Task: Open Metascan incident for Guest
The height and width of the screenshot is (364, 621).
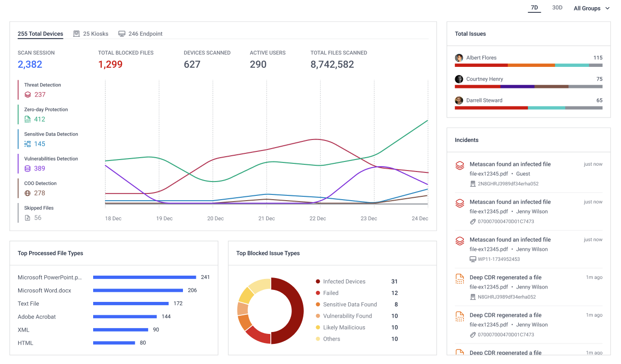Action: click(x=529, y=174)
